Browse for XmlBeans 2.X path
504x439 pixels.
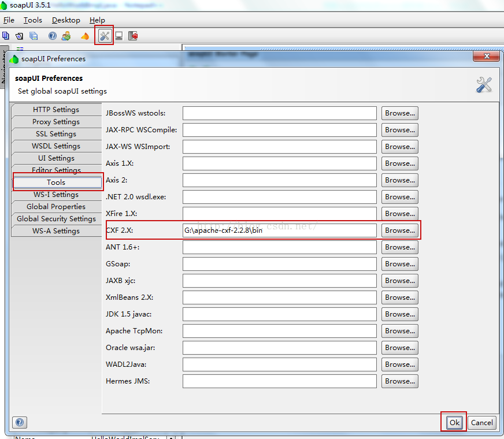click(400, 297)
